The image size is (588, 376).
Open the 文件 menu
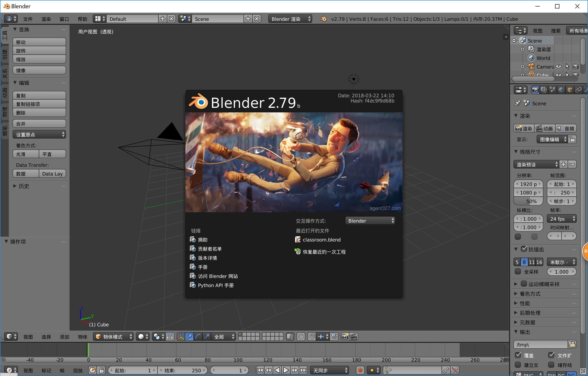[28, 19]
